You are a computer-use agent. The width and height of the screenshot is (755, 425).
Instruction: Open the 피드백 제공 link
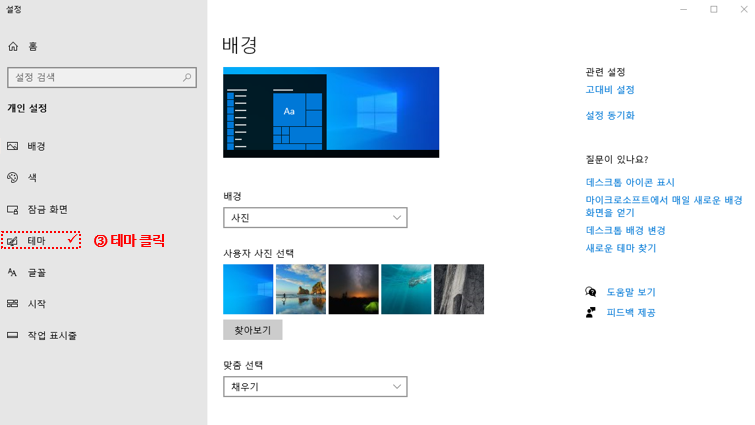(630, 312)
